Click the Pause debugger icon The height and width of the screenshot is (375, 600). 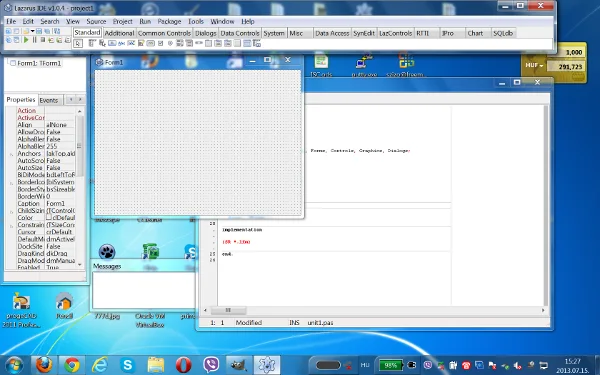(x=35, y=40)
